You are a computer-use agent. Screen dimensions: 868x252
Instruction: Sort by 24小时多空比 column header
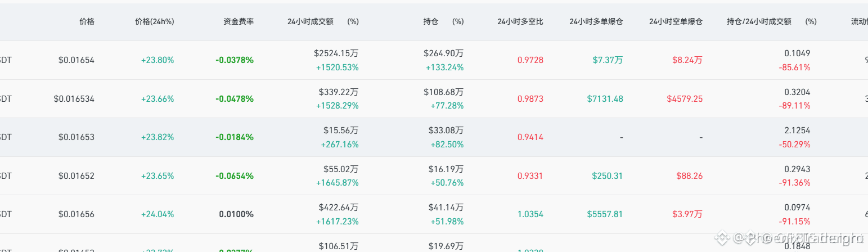520,21
